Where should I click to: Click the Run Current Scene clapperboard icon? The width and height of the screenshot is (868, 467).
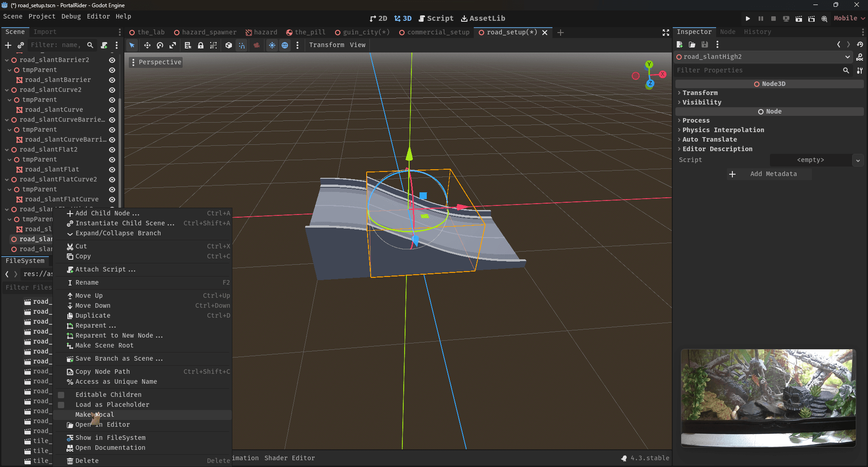click(799, 19)
